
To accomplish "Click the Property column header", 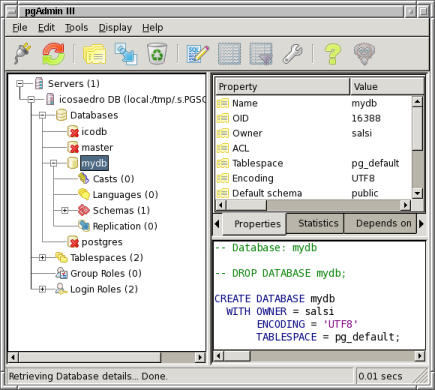I will coord(282,87).
